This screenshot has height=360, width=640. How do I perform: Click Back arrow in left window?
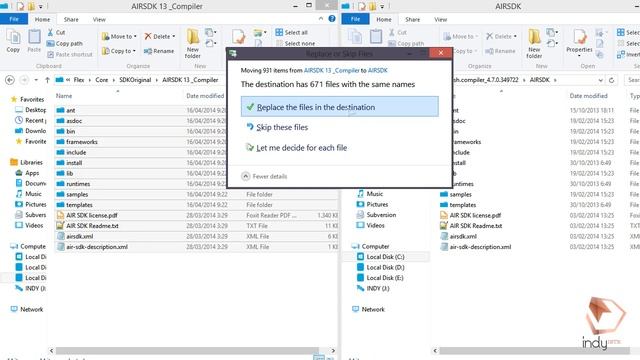10,80
